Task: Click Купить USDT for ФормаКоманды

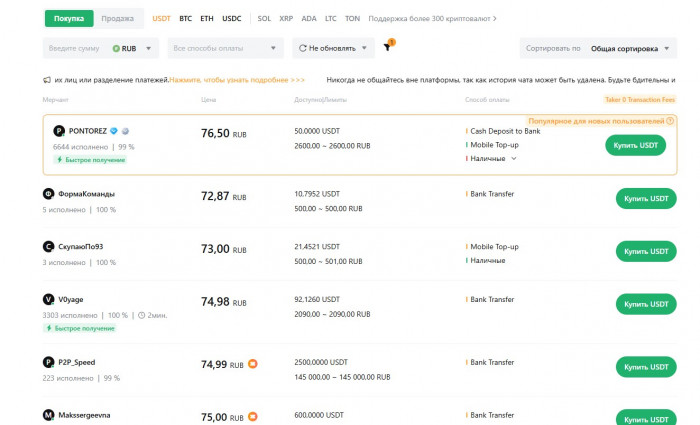Action: click(646, 199)
